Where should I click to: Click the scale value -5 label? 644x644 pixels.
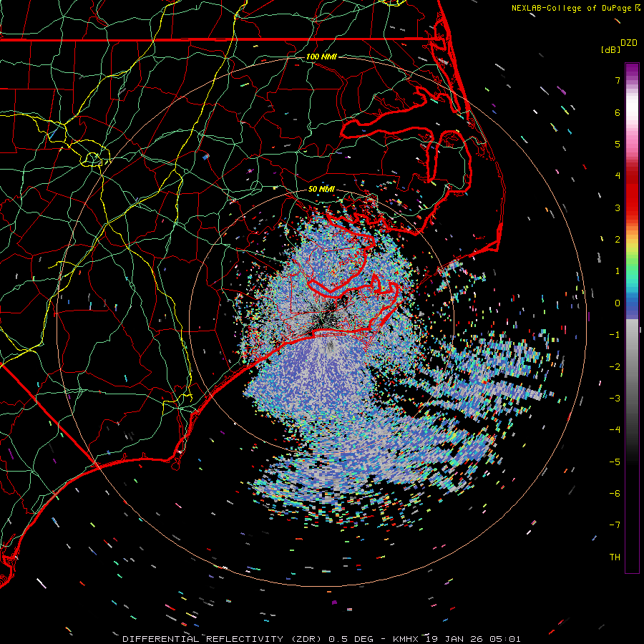click(x=615, y=462)
